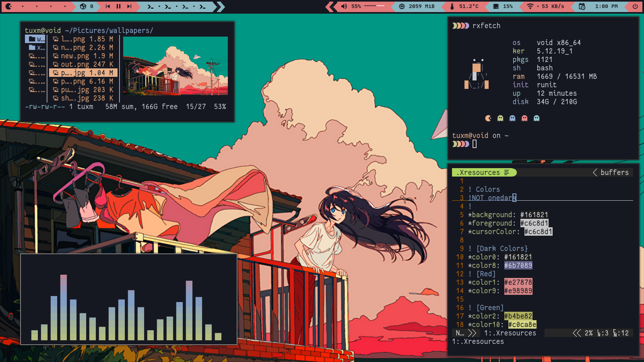Click the 2% position indicator in statusline
The image size is (644, 362).
click(589, 333)
